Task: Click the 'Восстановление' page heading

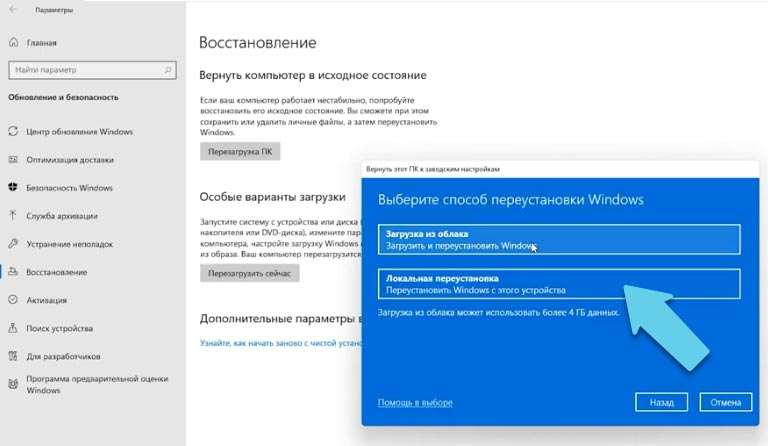Action: point(258,43)
